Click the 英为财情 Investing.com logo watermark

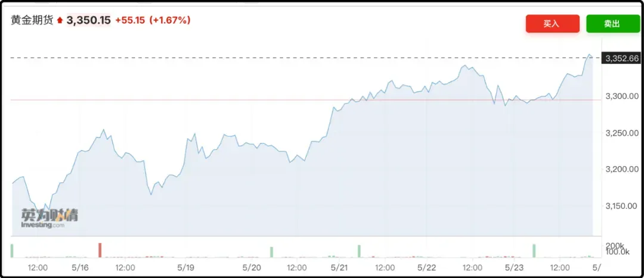(49, 218)
